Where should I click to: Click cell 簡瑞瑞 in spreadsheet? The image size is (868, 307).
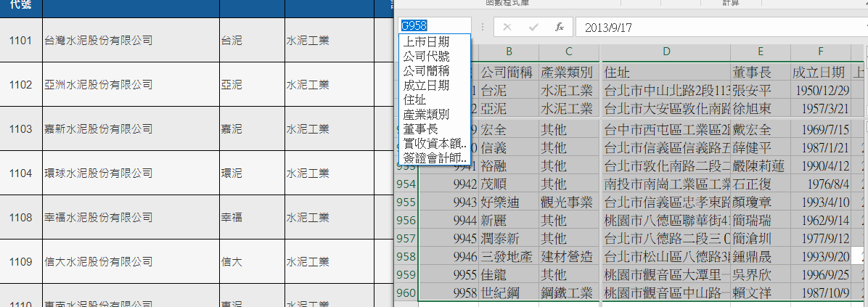(761, 220)
